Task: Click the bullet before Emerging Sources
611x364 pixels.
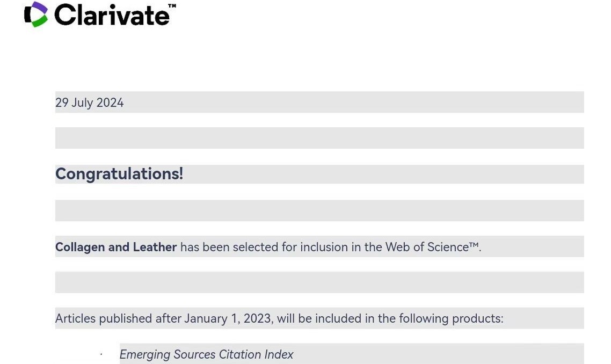Action: tap(101, 354)
